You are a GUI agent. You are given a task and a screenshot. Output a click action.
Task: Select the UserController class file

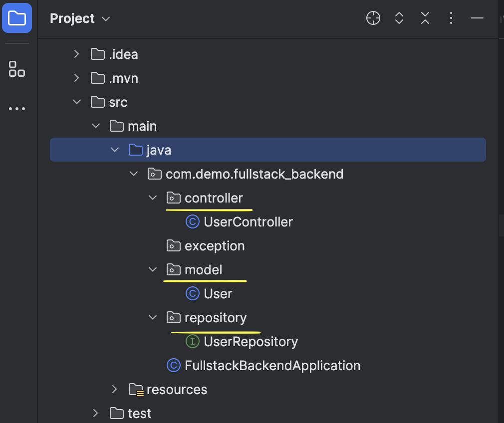pos(248,222)
